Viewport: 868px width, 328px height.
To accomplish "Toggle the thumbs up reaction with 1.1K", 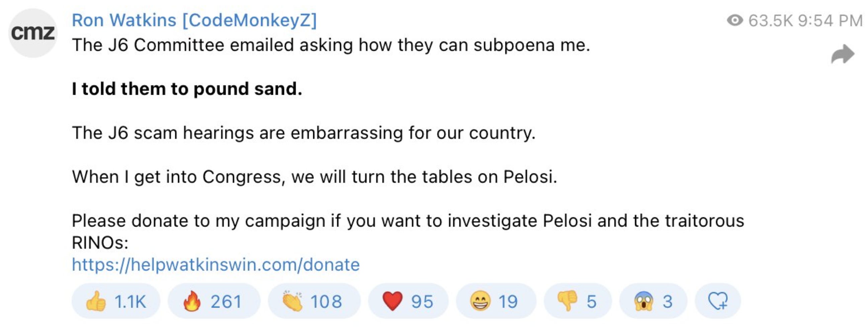I will (x=116, y=301).
